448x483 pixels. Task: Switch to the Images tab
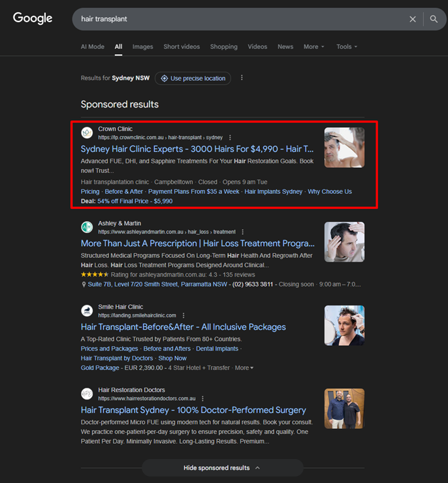[x=142, y=47]
